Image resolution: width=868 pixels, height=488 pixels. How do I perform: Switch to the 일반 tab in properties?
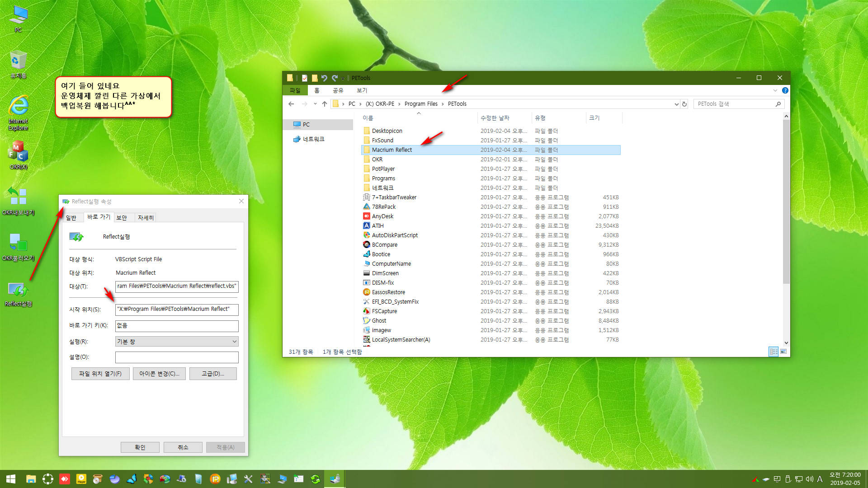(71, 218)
